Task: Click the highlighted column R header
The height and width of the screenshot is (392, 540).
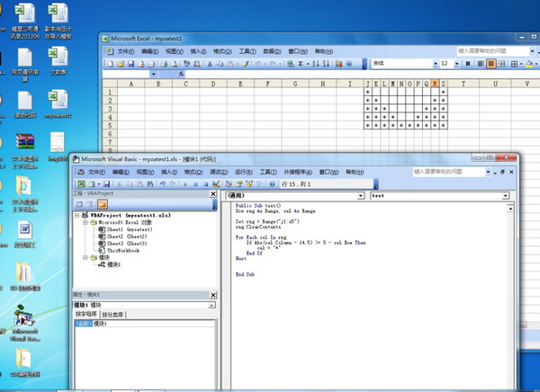Action: tap(435, 84)
